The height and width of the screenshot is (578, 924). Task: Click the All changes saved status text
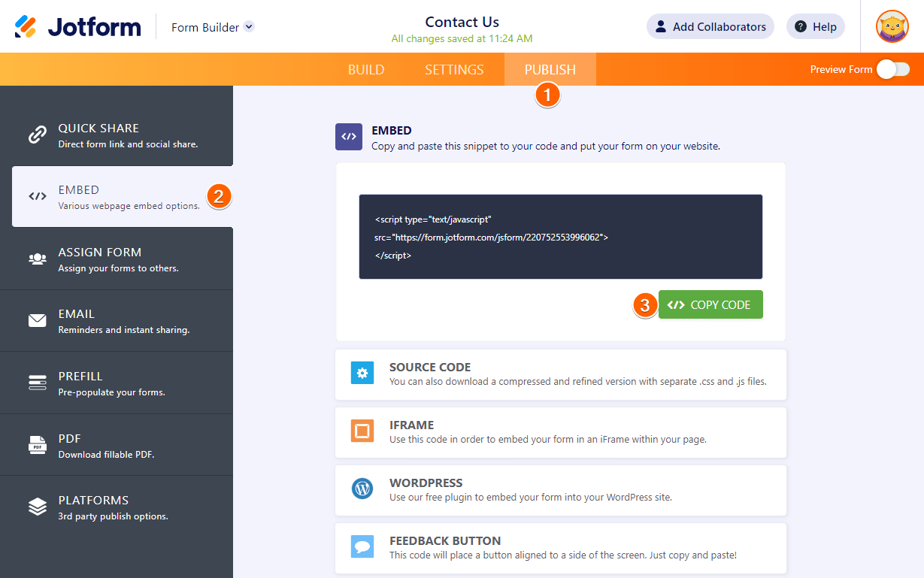[462, 38]
